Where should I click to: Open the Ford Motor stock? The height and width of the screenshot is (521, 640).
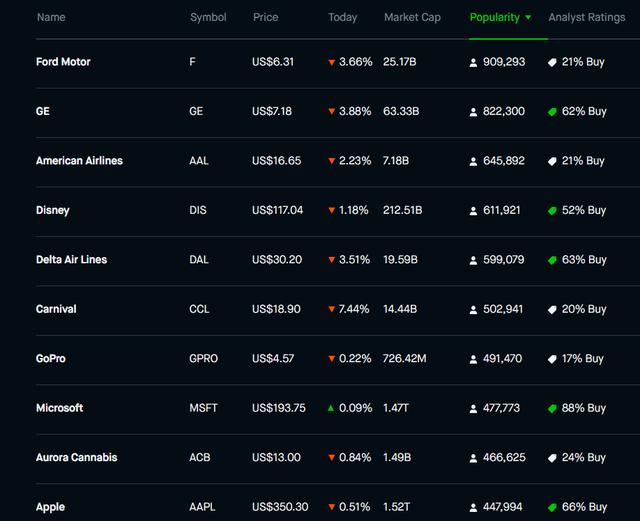(x=63, y=62)
